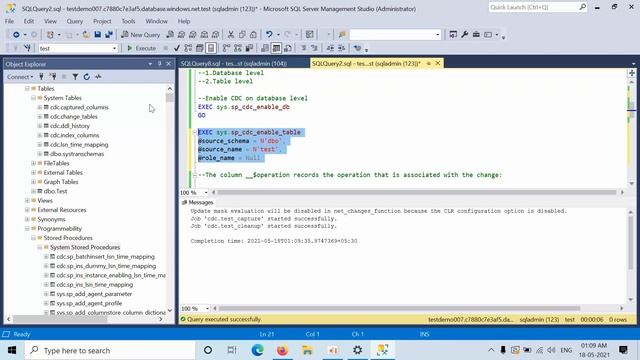This screenshot has width=640, height=360.
Task: Open the Window menu
Action: (x=156, y=21)
